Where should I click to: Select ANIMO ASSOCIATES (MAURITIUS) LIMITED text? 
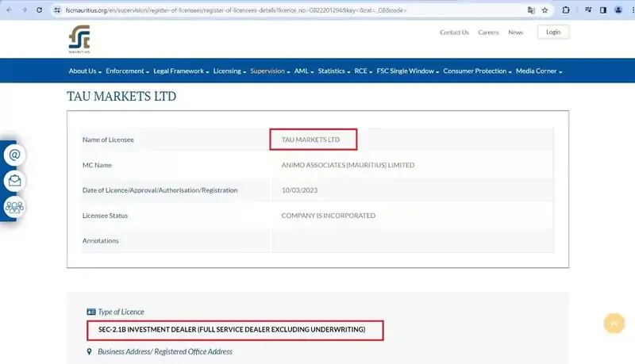click(348, 165)
